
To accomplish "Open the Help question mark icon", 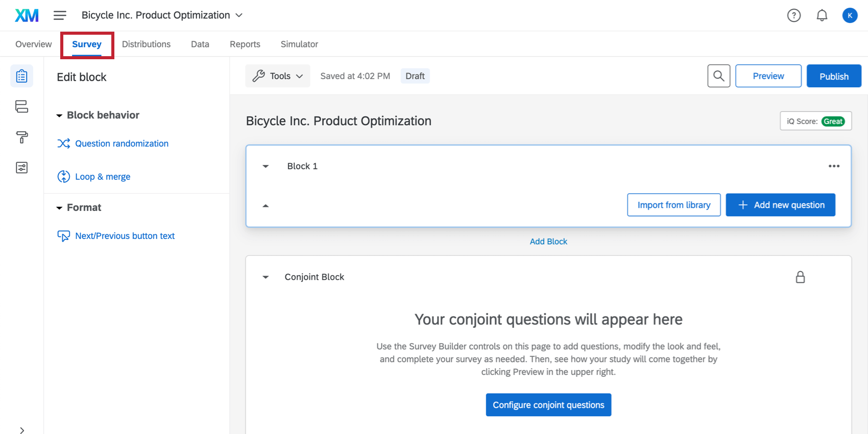I will point(793,15).
